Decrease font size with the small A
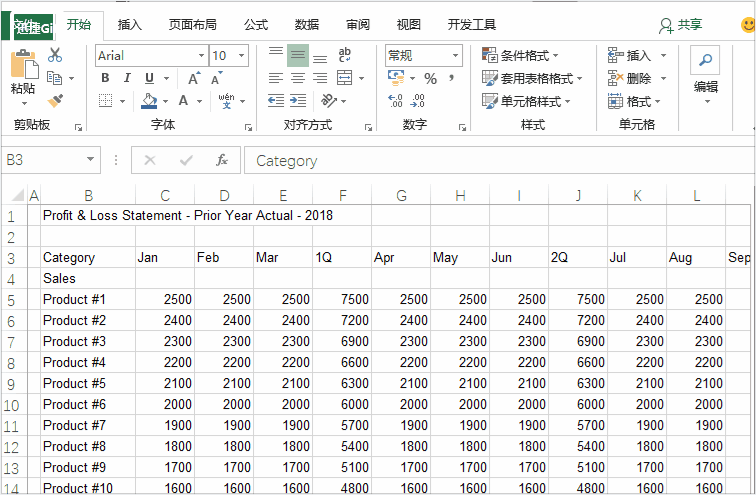The height and width of the screenshot is (495, 756). (x=216, y=78)
